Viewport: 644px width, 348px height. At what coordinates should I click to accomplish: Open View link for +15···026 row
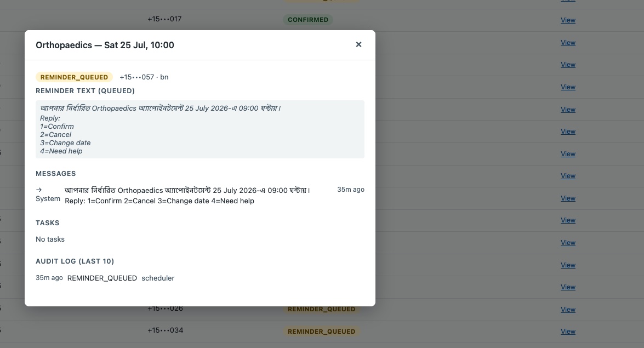click(568, 310)
